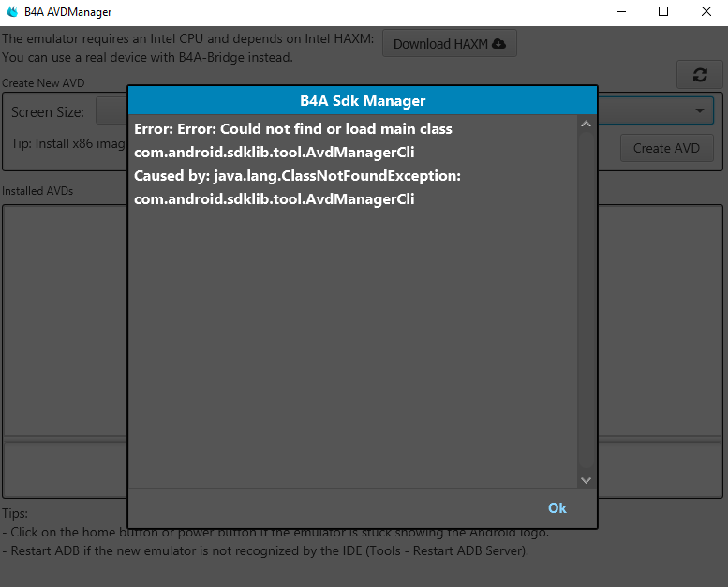728x587 pixels.
Task: Click the scroll up arrow in the dialog
Action: tap(586, 124)
